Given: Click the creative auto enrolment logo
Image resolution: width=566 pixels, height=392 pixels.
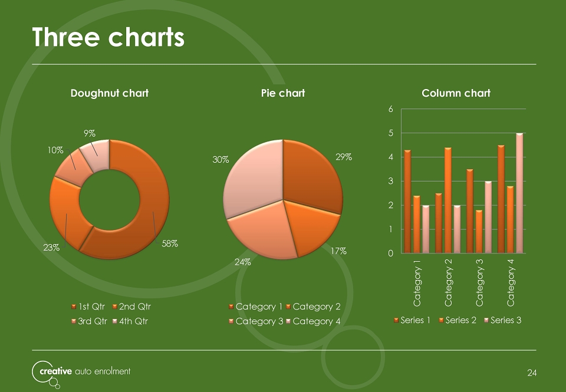Looking at the screenshot, I should [81, 374].
